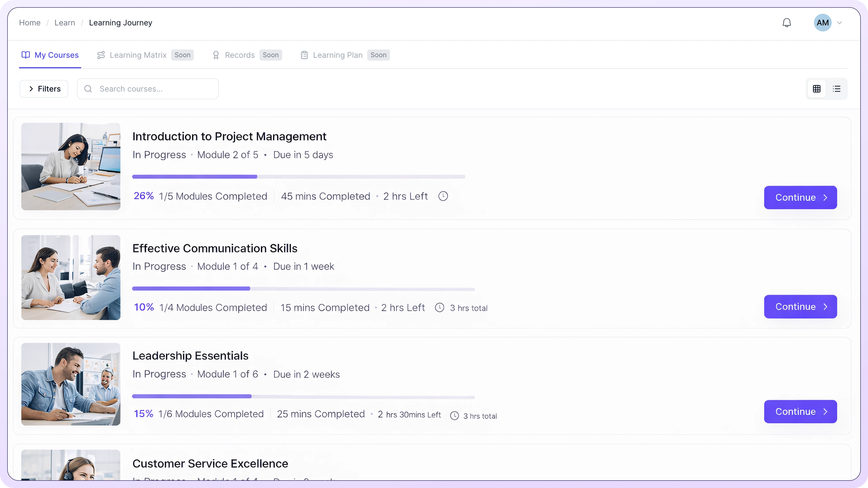Screen dimensions: 868x488
Task: Click the Effective Communication Skills progress bar
Action: 303,289
